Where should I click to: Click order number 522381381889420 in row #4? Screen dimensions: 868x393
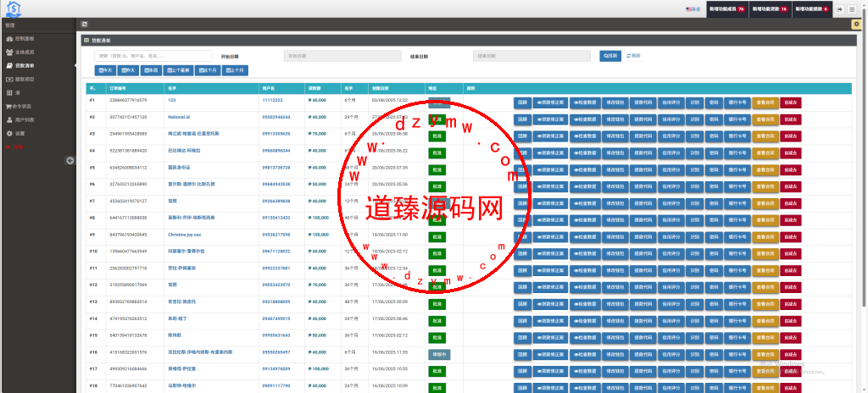pyautogui.click(x=129, y=151)
